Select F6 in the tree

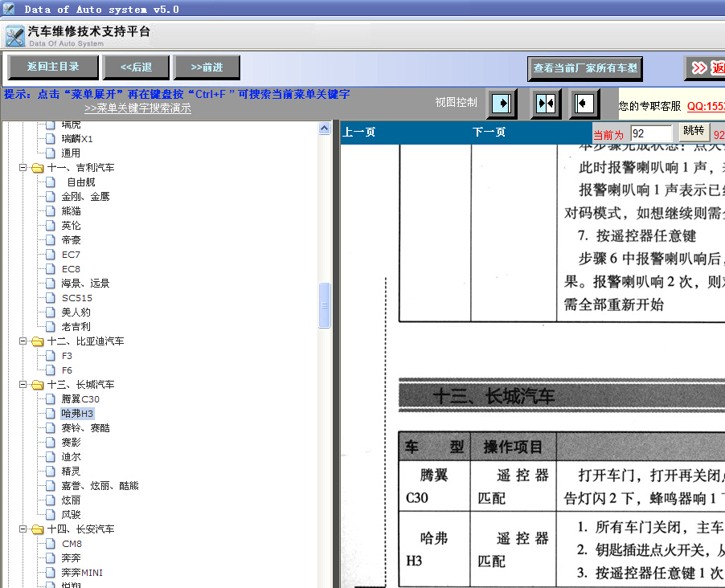pos(67,370)
